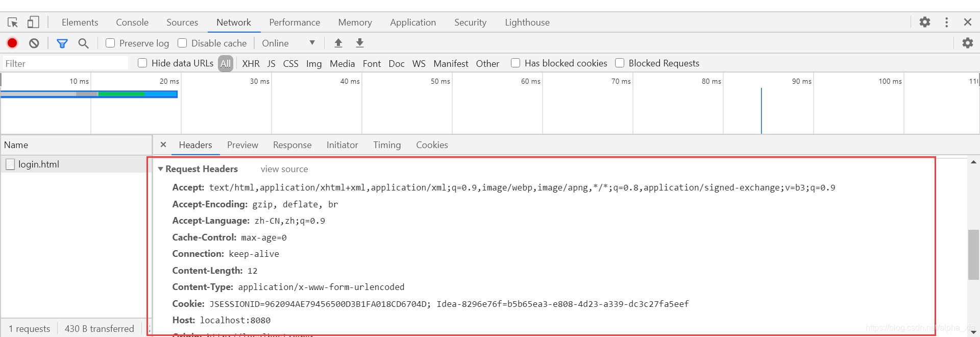Viewport: 980px width, 337px height.
Task: Stop recording network log with red button
Action: 12,43
